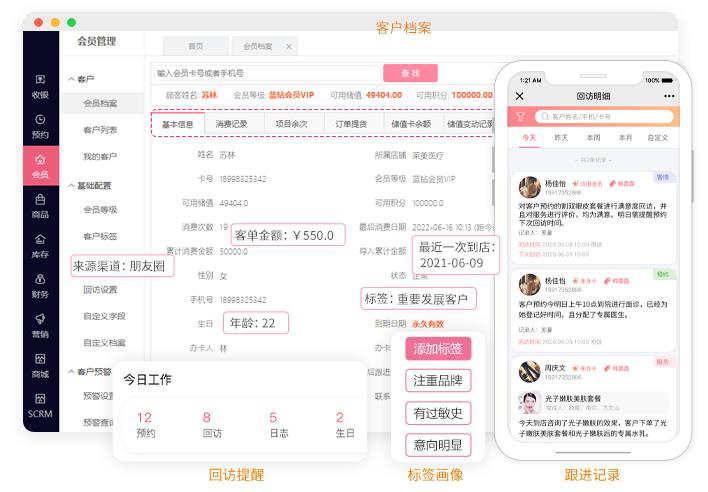Open 库存 inventory from the sidebar
The height and width of the screenshot is (492, 708).
[40, 245]
